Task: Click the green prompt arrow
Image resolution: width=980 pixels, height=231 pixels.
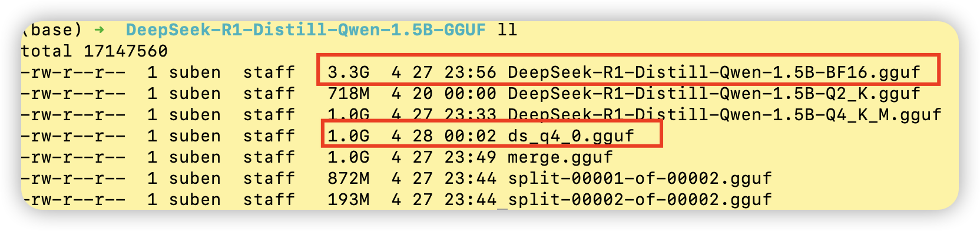Action: coord(100,30)
